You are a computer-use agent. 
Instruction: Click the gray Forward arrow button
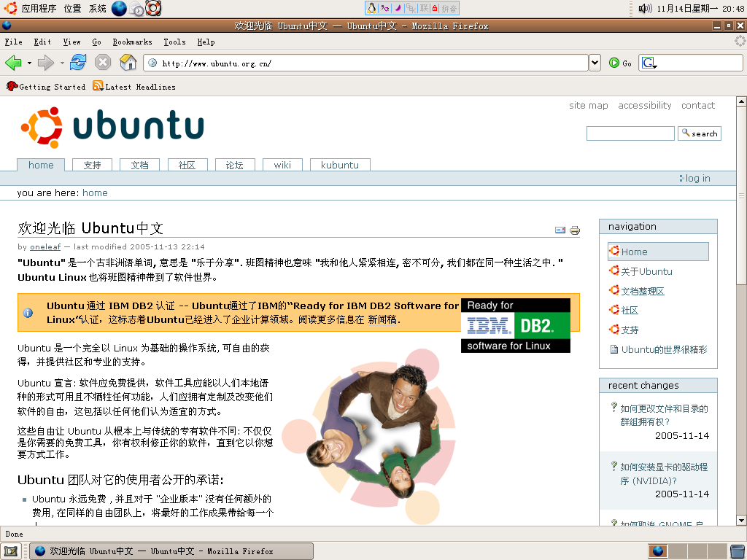(x=46, y=63)
